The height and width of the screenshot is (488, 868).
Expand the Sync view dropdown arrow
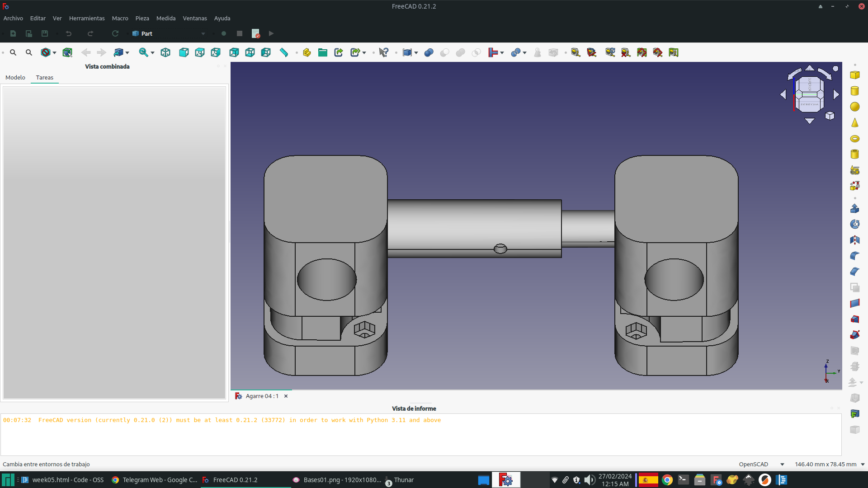152,53
